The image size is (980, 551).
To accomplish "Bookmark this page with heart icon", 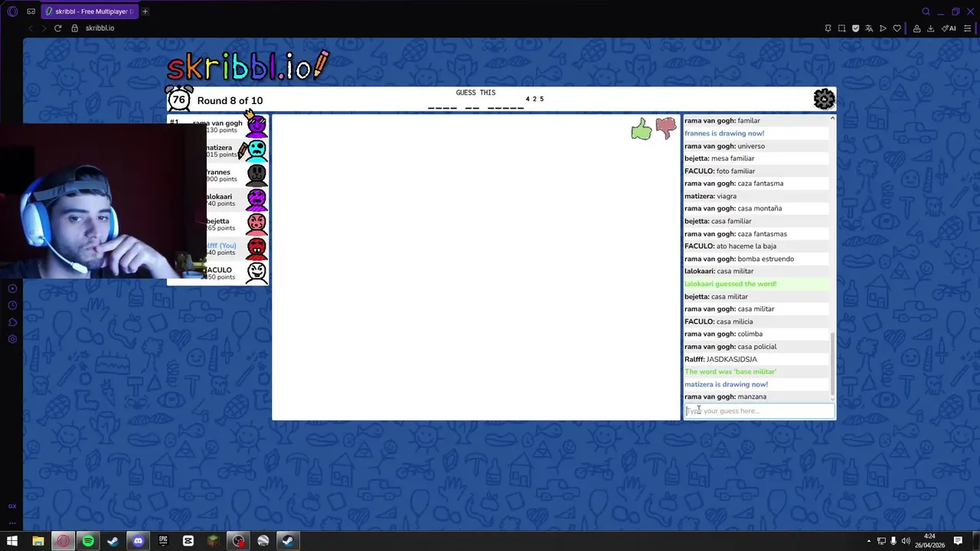I will (x=897, y=28).
